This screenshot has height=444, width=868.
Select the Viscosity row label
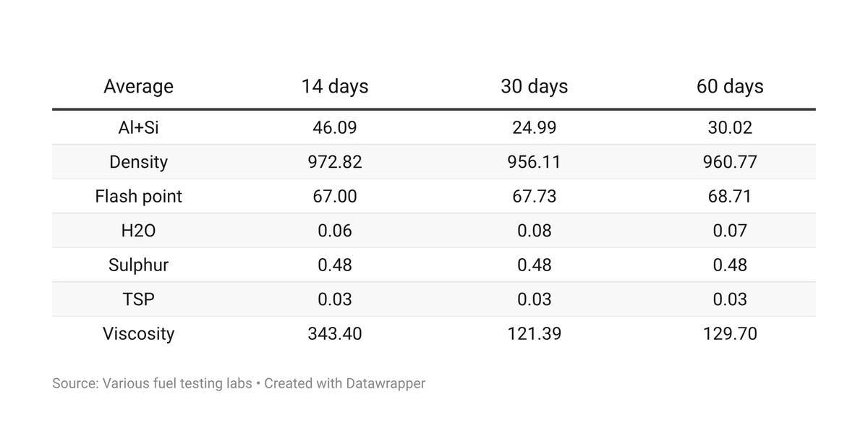pos(138,333)
